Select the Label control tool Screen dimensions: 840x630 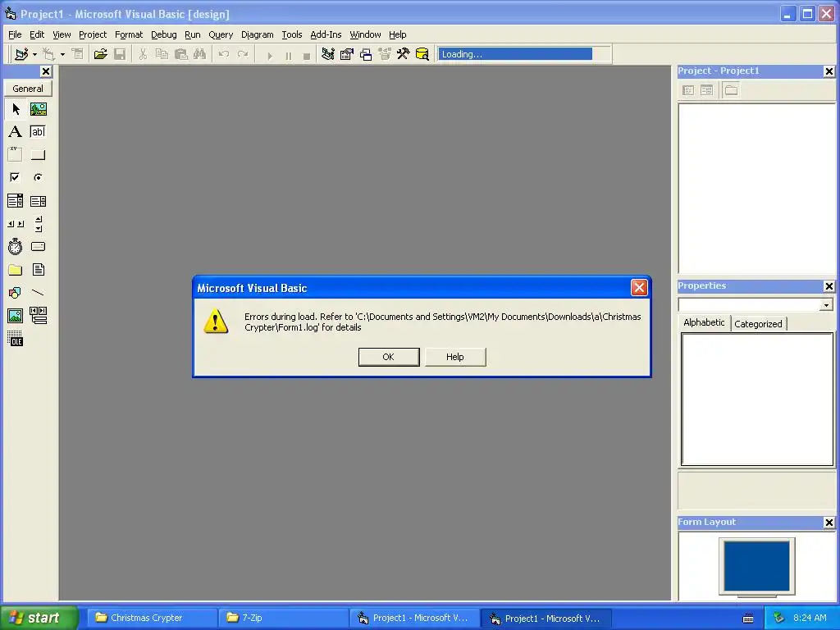tap(16, 132)
